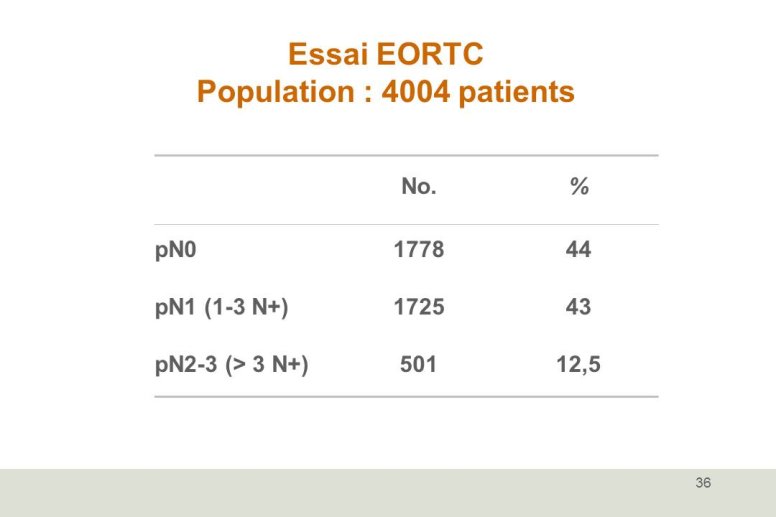Click the gray footer band
This screenshot has width=776, height=517.
click(388, 493)
